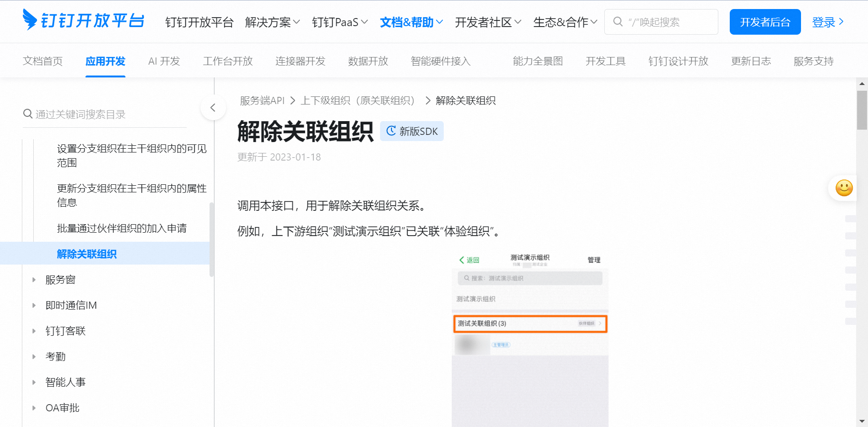This screenshot has height=427, width=868.
Task: Expand the 钉钉客联 tree arrow
Action: pos(34,331)
